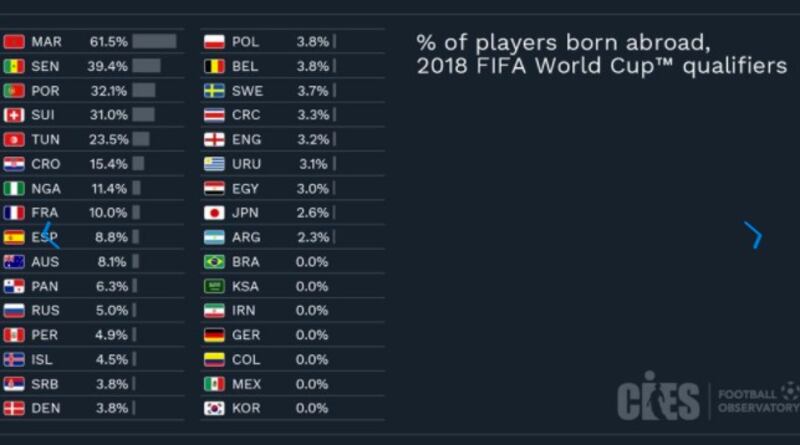This screenshot has width=800, height=445.
Task: Click the Brazil flag icon
Action: click(214, 262)
